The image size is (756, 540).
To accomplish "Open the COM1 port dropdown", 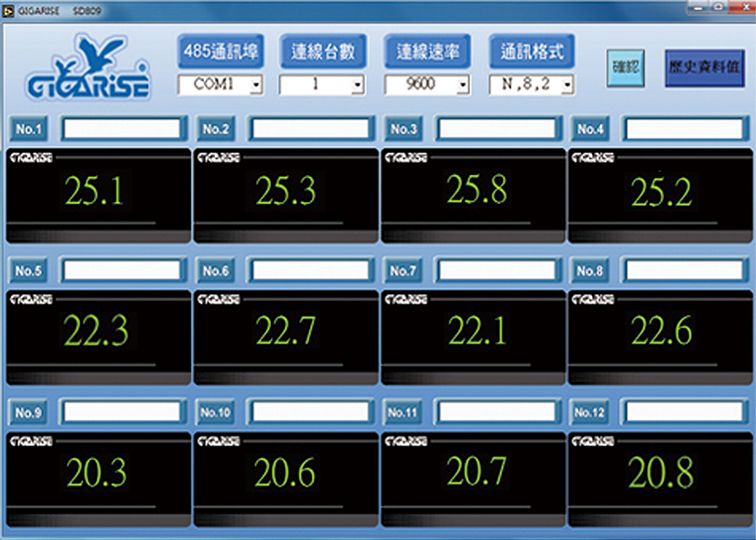I will click(x=221, y=85).
